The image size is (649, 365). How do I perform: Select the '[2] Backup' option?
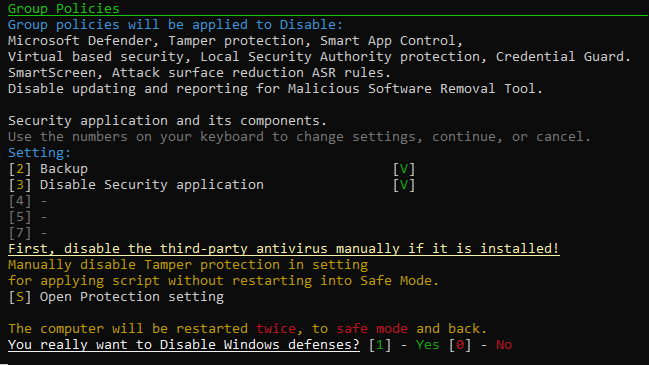[48, 169]
